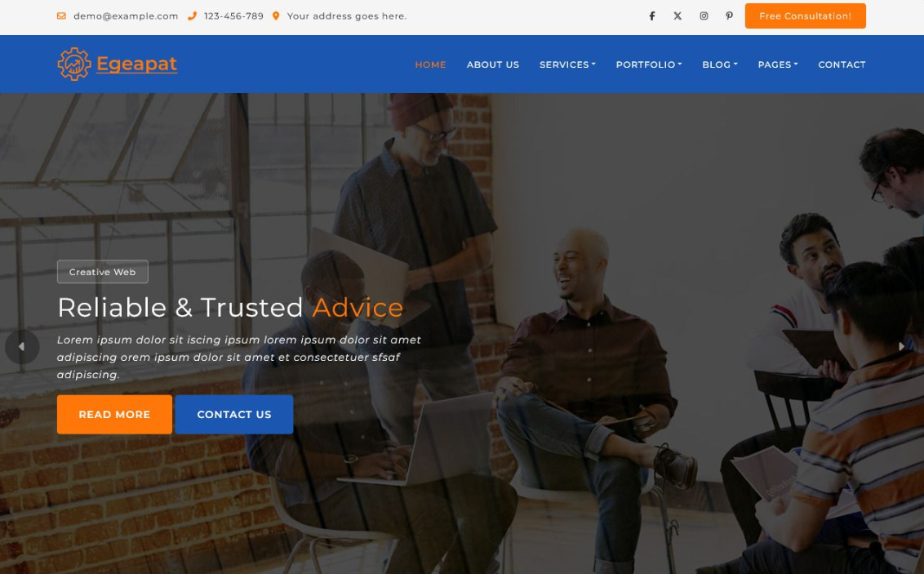Advance to next slide with right arrow
The image size is (924, 574).
[x=901, y=346]
